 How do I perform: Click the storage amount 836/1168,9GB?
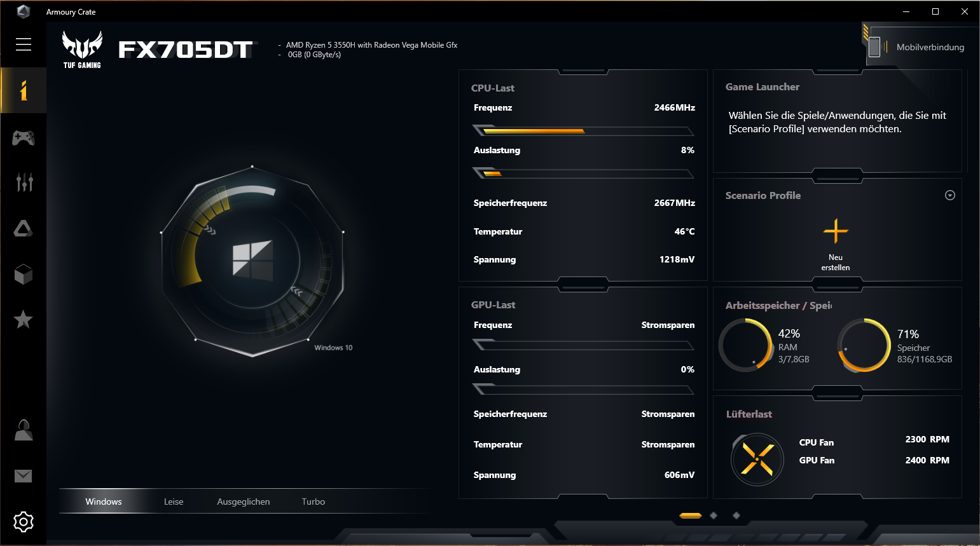click(925, 360)
